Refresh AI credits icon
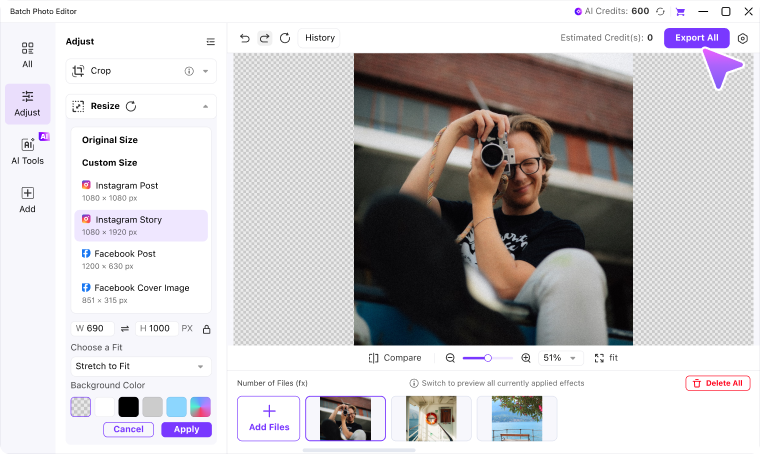Viewport: 760px width, 455px height. [x=660, y=12]
